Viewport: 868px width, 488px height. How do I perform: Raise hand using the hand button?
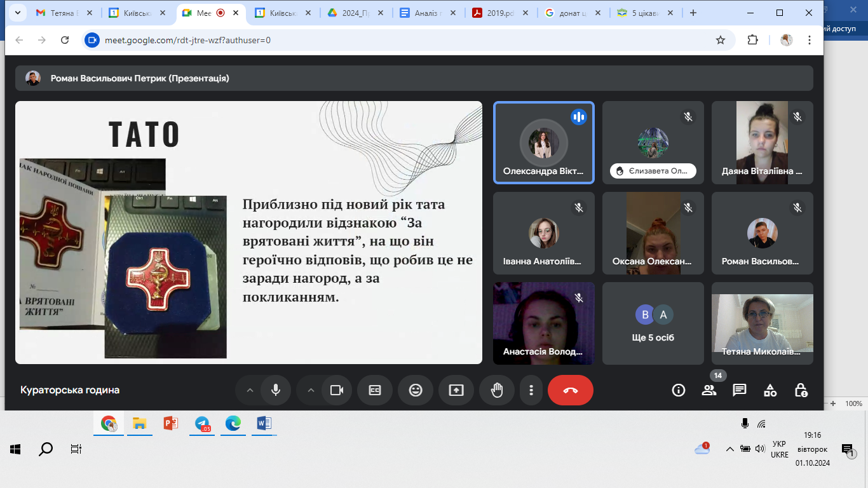(497, 390)
